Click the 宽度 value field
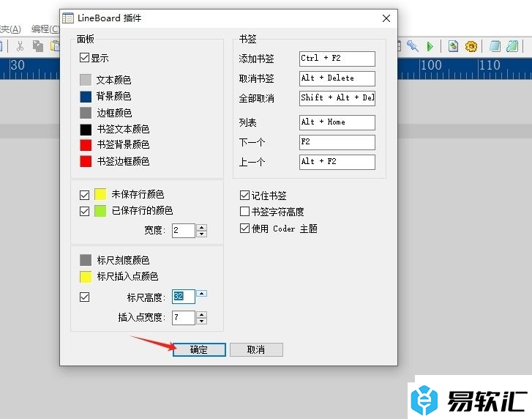 184,231
